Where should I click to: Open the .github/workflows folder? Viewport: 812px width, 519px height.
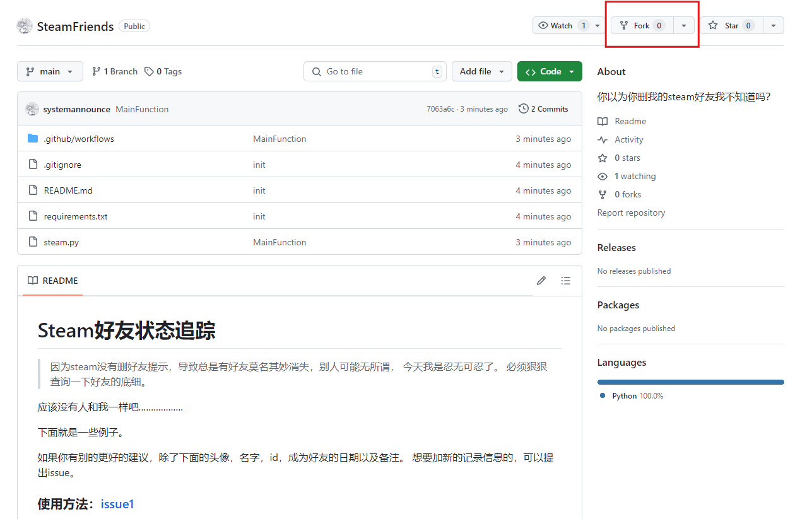point(79,139)
